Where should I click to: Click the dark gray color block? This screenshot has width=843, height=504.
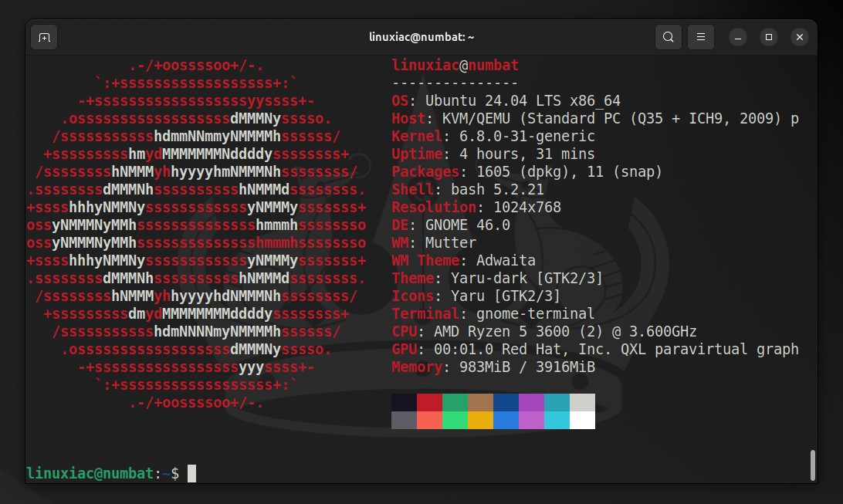click(x=404, y=420)
